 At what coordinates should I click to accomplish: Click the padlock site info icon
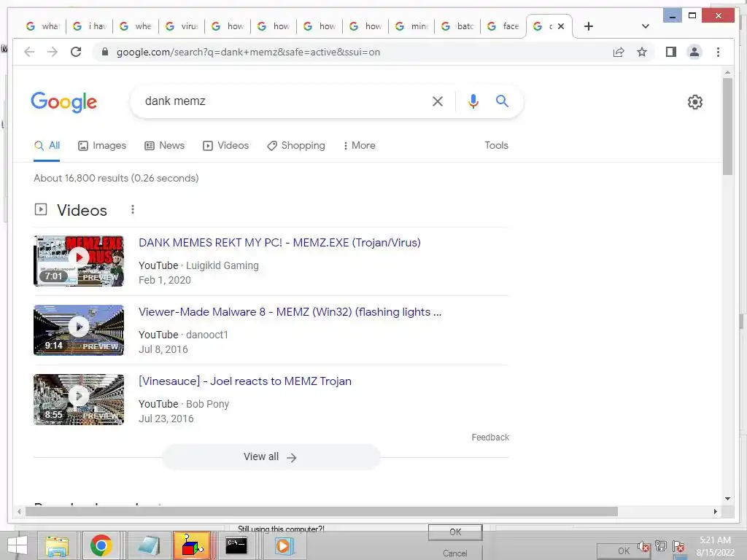105,52
